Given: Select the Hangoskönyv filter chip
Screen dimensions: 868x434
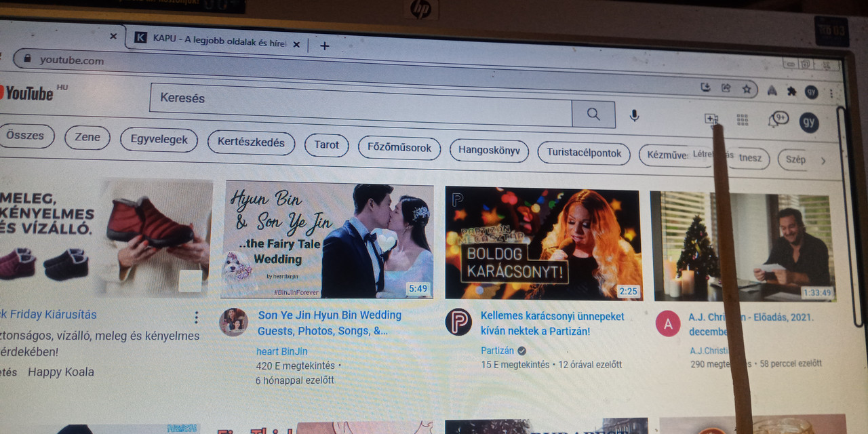Looking at the screenshot, I should tap(489, 151).
